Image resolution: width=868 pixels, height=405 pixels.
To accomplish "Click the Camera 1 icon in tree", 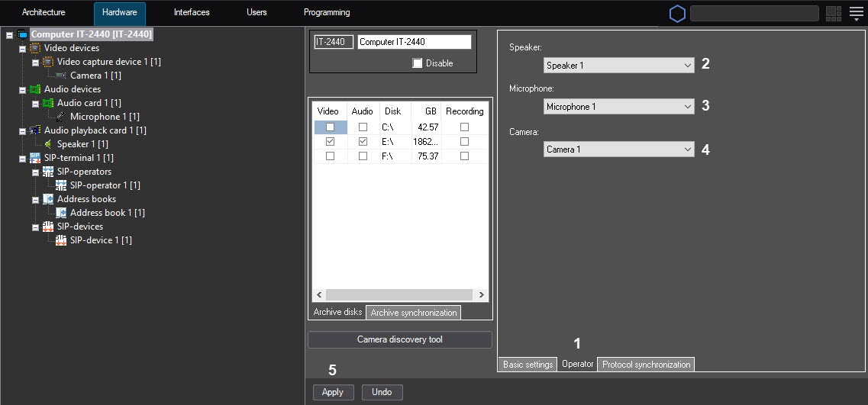I will (61, 76).
